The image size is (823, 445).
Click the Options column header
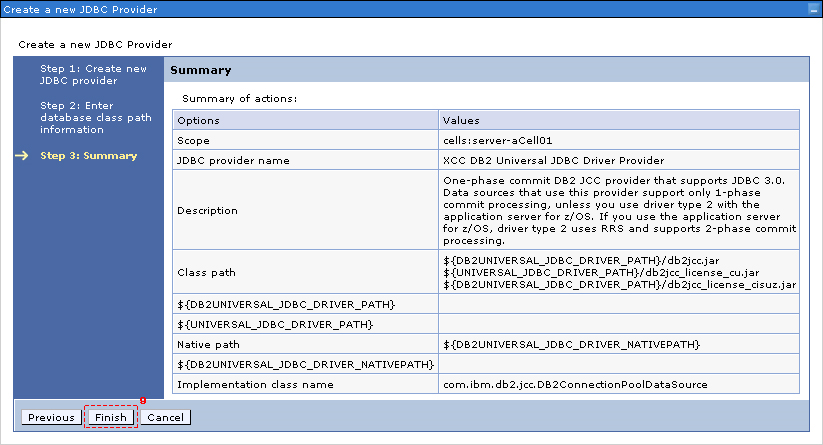(x=198, y=120)
